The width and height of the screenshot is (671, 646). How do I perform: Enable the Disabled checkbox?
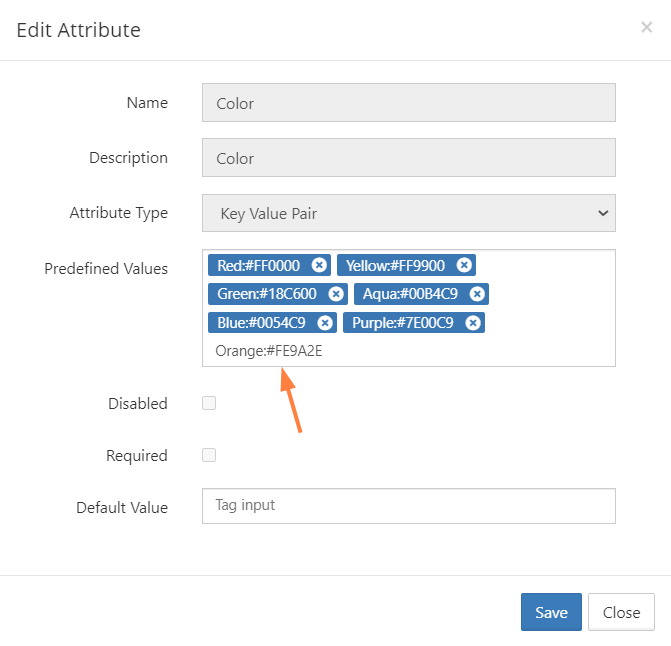tap(209, 403)
